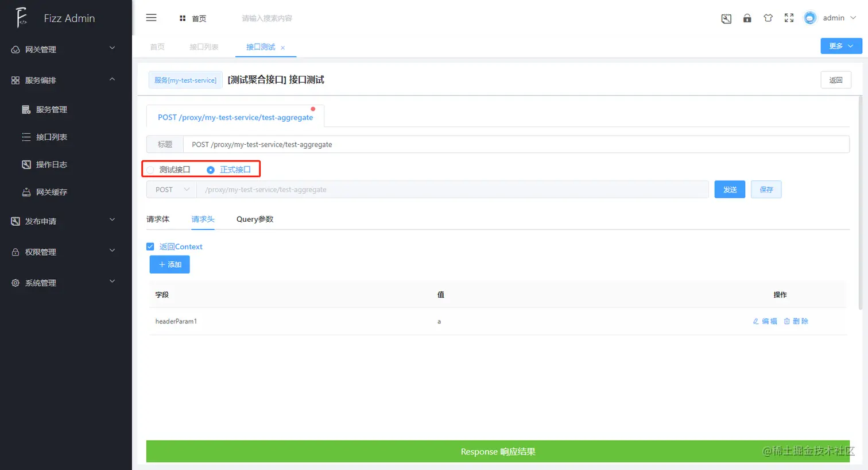The height and width of the screenshot is (470, 868).
Task: Switch to the 首页 page tab
Action: 157,47
